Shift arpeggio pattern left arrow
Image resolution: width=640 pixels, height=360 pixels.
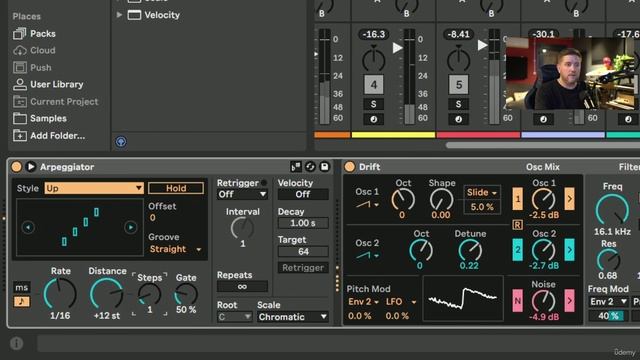[x=28, y=227]
